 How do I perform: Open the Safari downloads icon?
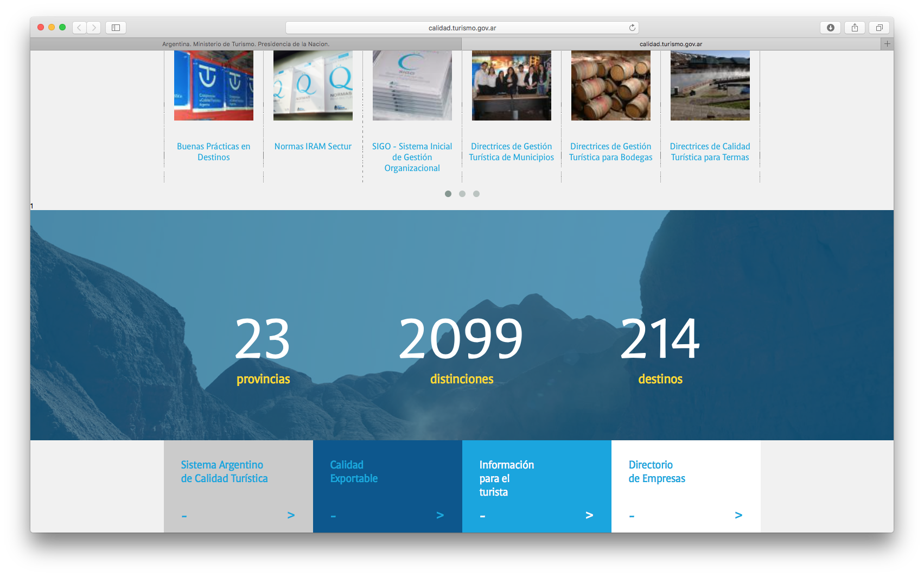click(x=830, y=28)
